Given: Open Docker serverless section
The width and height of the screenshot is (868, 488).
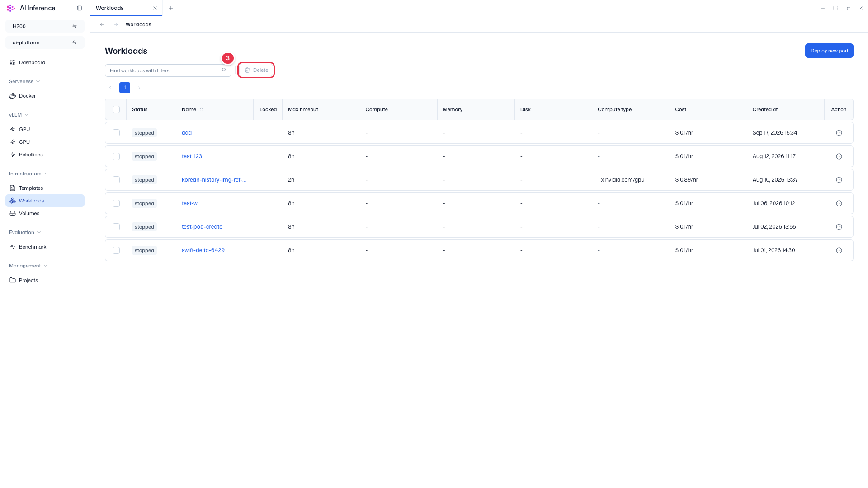Looking at the screenshot, I should pyautogui.click(x=45, y=96).
